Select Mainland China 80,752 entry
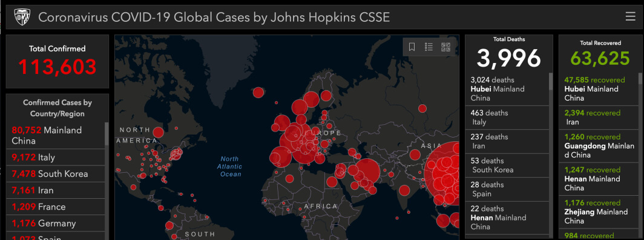Screen dimensions: 644x240 coord(56,136)
